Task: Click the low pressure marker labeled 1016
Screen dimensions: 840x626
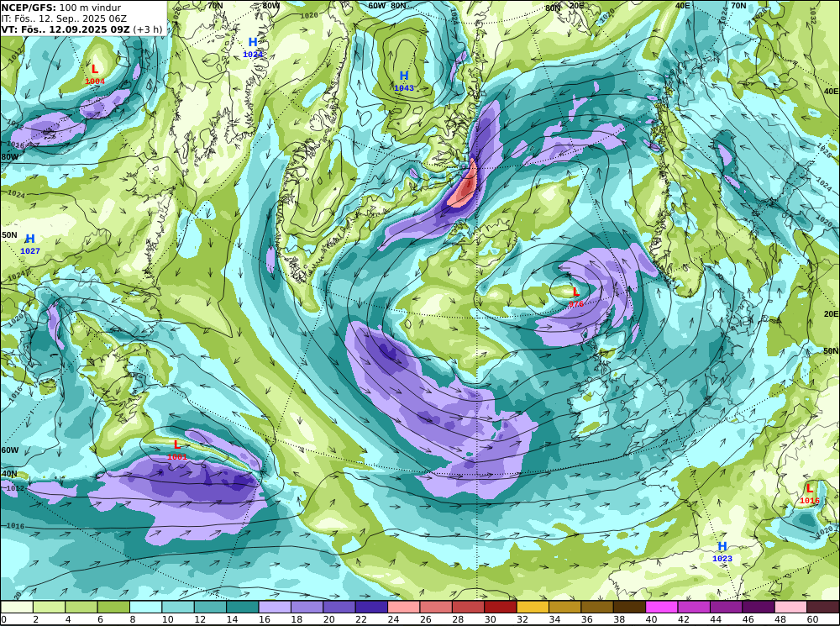Action: pos(810,494)
